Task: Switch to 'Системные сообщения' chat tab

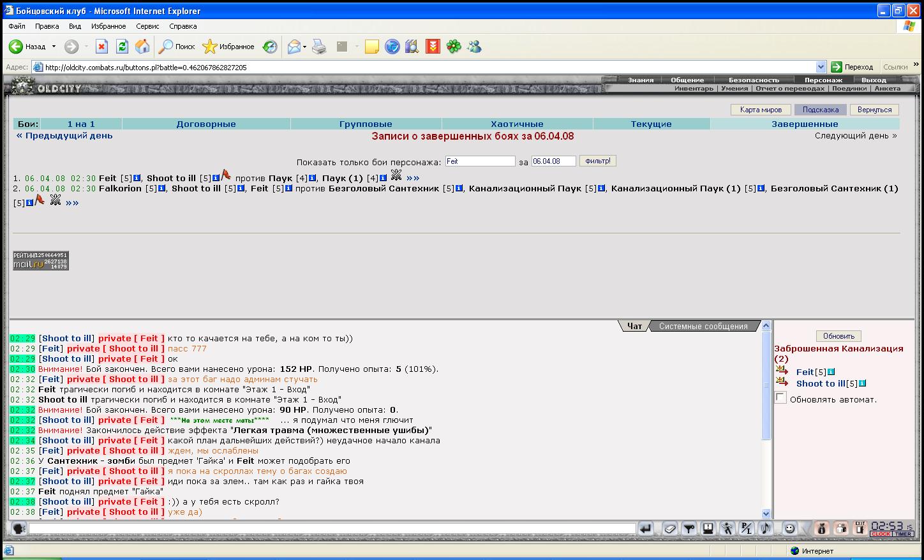Action: coord(703,326)
